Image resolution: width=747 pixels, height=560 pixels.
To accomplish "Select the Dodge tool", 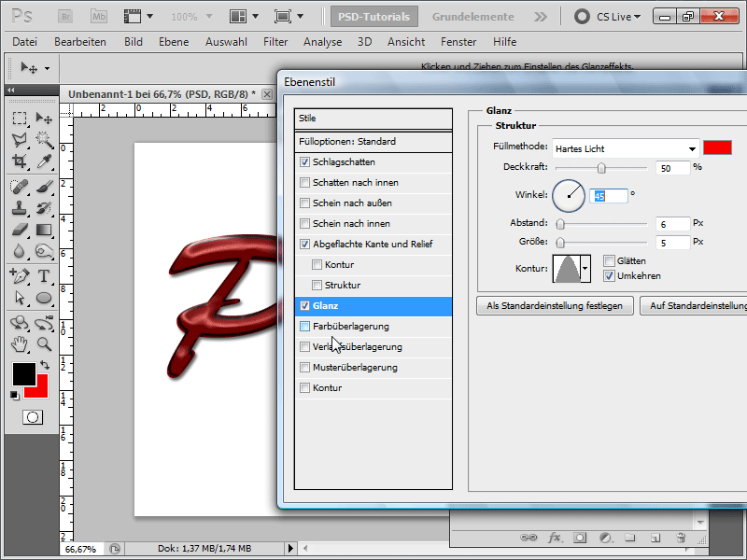I will (44, 251).
